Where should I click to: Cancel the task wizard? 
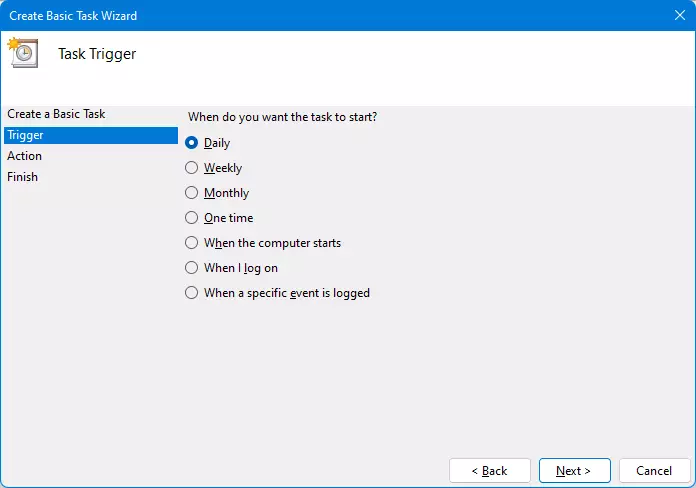654,470
